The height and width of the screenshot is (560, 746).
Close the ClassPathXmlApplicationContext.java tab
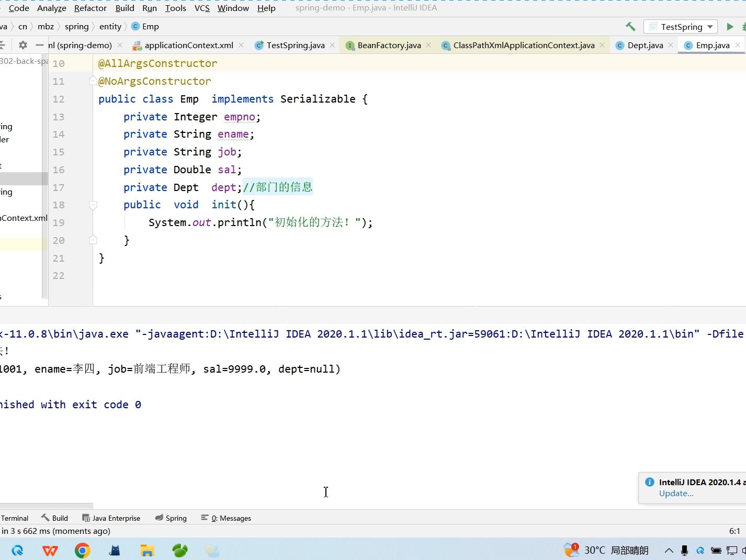[x=602, y=45]
